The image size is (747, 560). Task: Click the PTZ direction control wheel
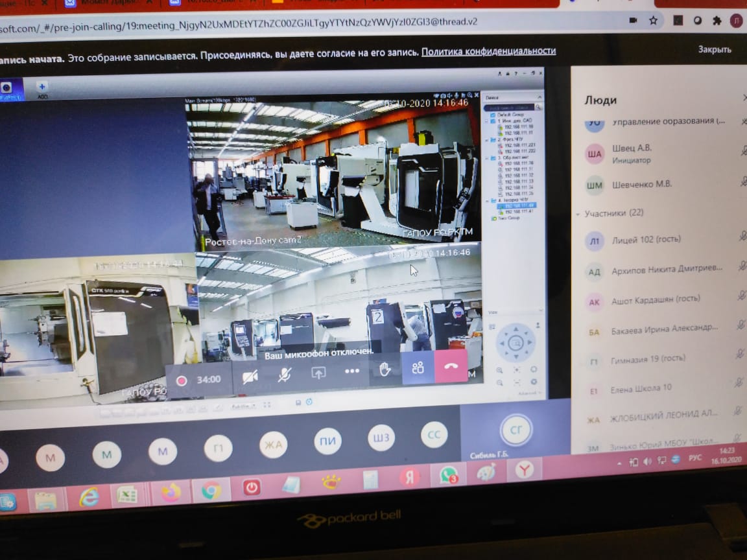(x=516, y=342)
